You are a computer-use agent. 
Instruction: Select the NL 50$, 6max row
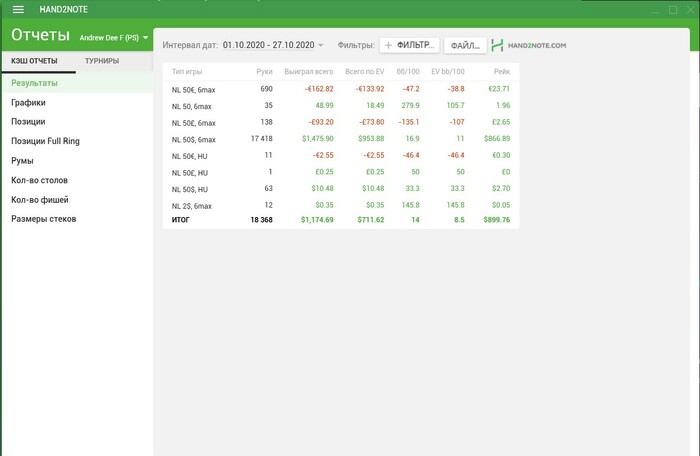coord(341,139)
